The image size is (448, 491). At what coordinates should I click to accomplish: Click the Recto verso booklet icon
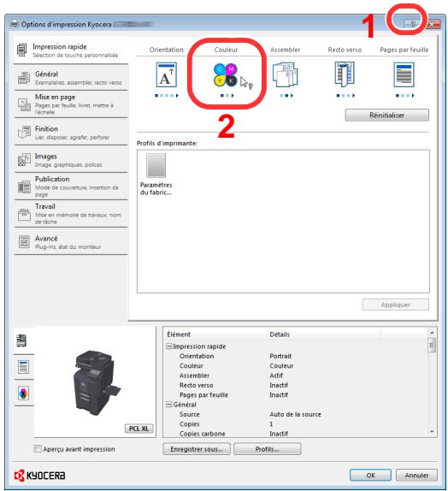(x=345, y=74)
